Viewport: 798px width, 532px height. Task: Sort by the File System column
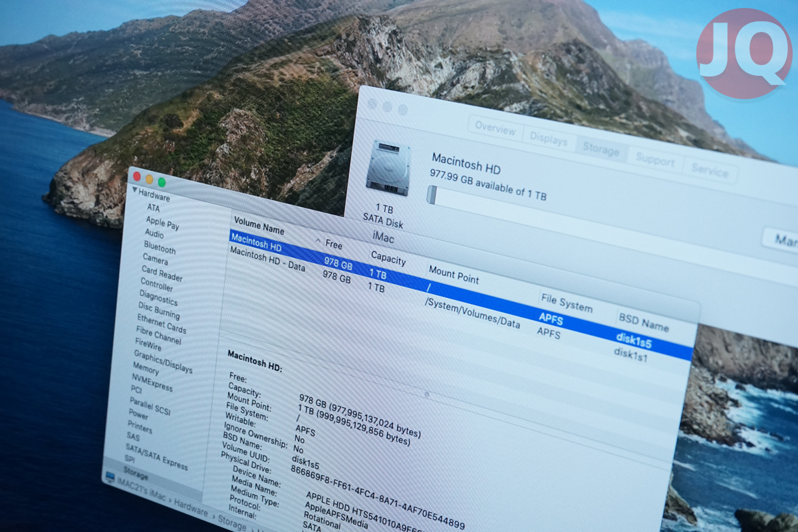click(567, 303)
